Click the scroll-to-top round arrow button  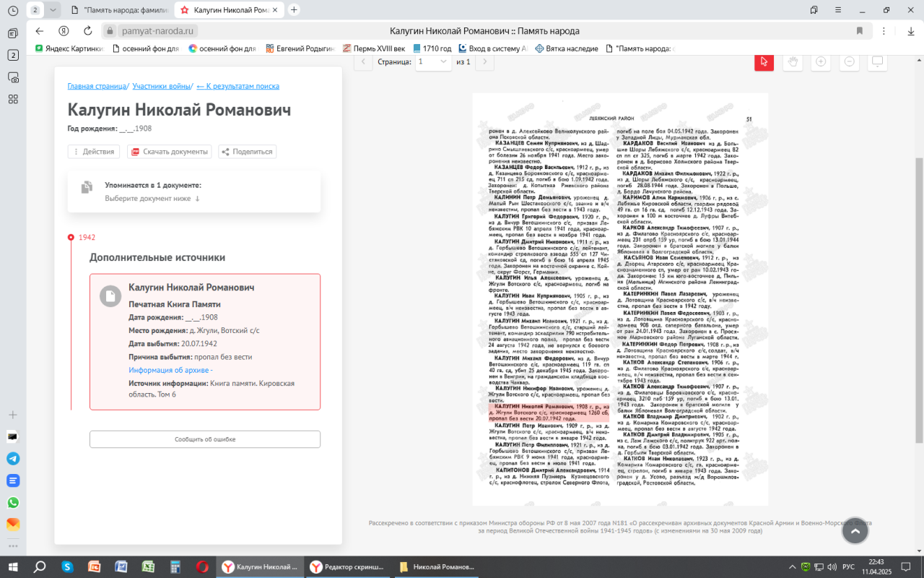tap(855, 531)
